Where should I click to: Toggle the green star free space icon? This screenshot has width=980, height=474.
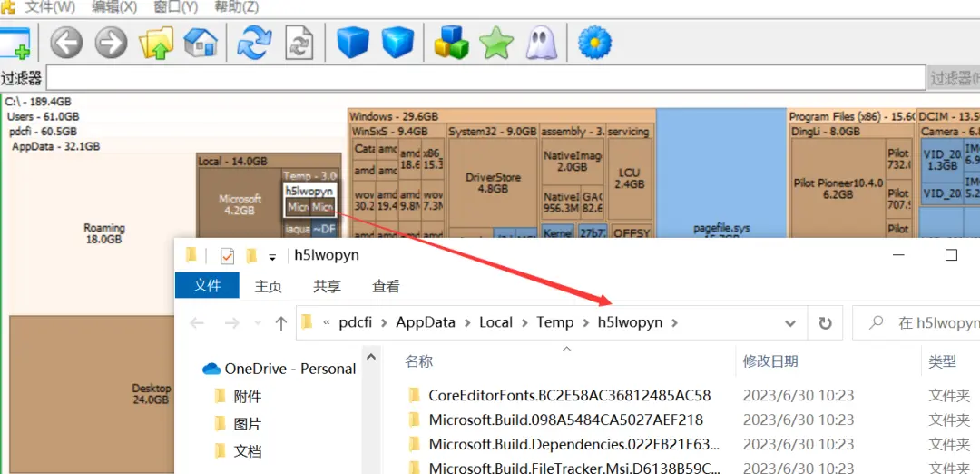point(496,43)
